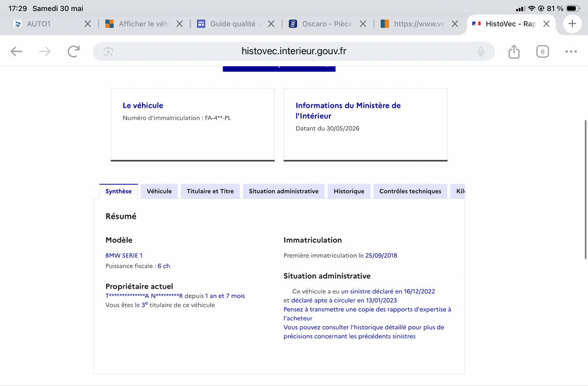The width and height of the screenshot is (588, 386).
Task: Select the Véhicule tab
Action: 159,191
